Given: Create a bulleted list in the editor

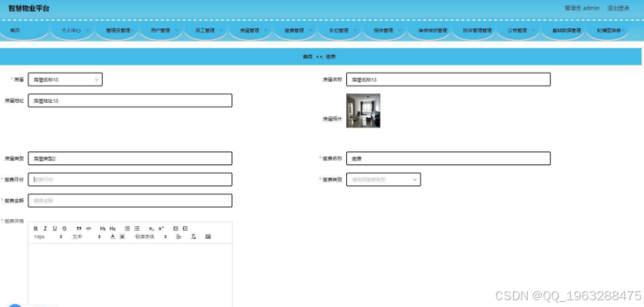Looking at the screenshot, I should point(137,228).
